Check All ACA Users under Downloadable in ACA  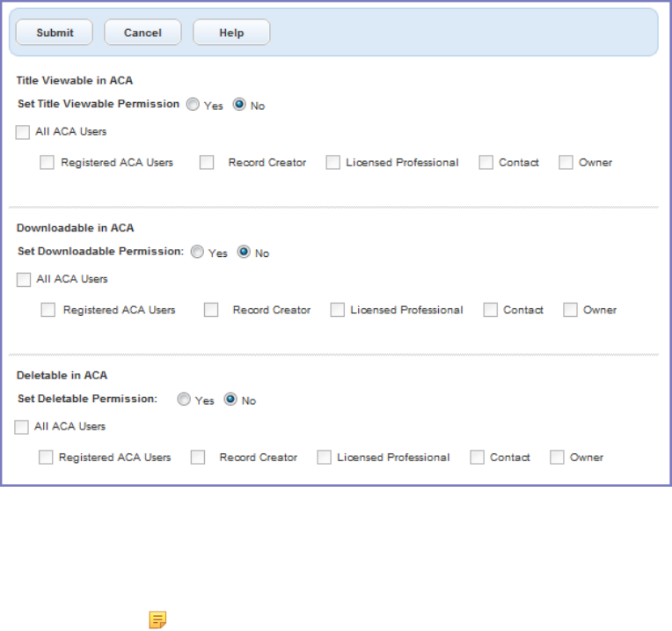click(24, 280)
